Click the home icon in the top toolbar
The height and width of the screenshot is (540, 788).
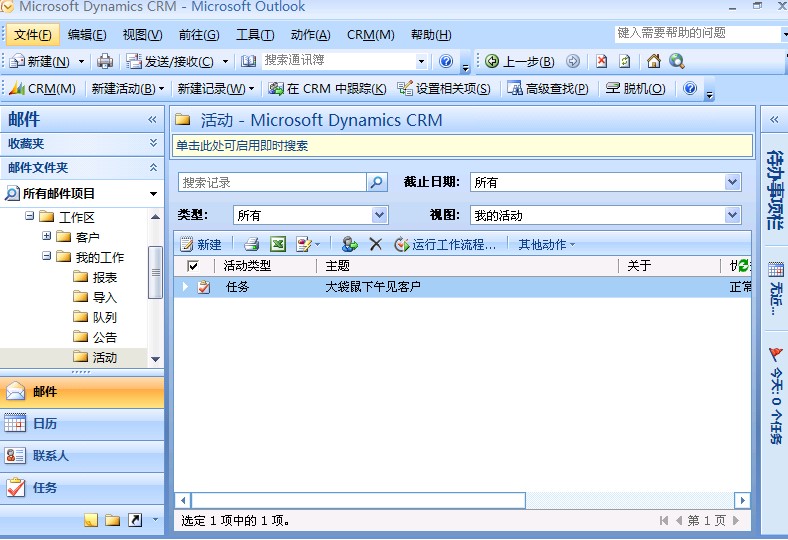(653, 61)
